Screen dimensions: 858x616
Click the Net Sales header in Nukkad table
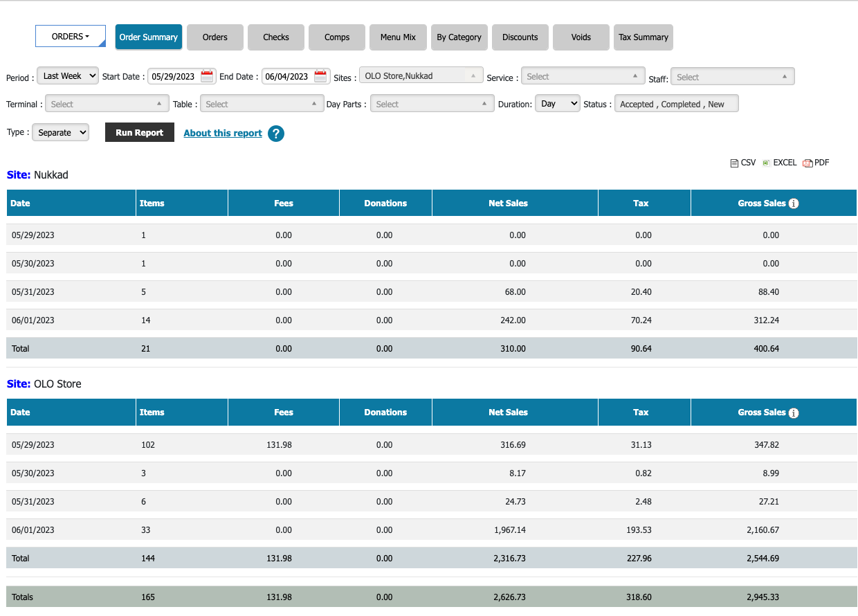pyautogui.click(x=515, y=203)
